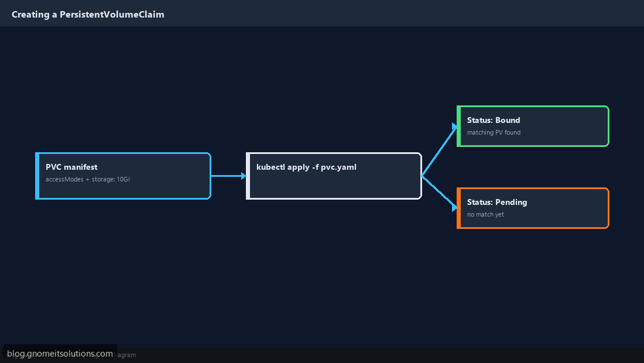The height and width of the screenshot is (363, 644).
Task: Click the 'accessModes + storage: 10Gi' subtitle
Action: point(87,179)
